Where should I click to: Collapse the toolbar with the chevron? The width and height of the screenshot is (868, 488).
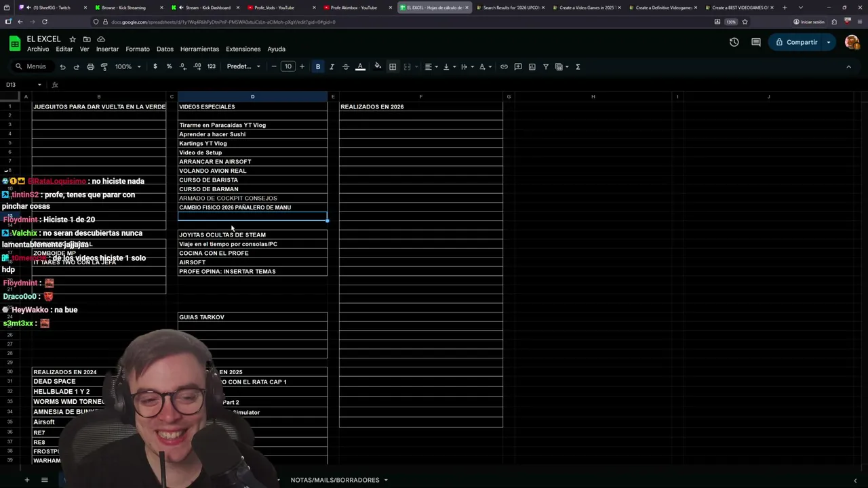[848, 66]
